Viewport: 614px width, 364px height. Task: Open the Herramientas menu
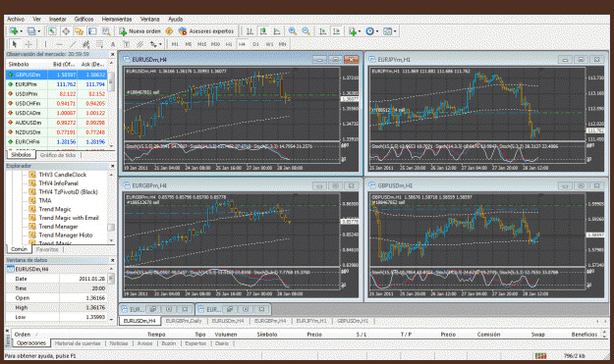117,19
